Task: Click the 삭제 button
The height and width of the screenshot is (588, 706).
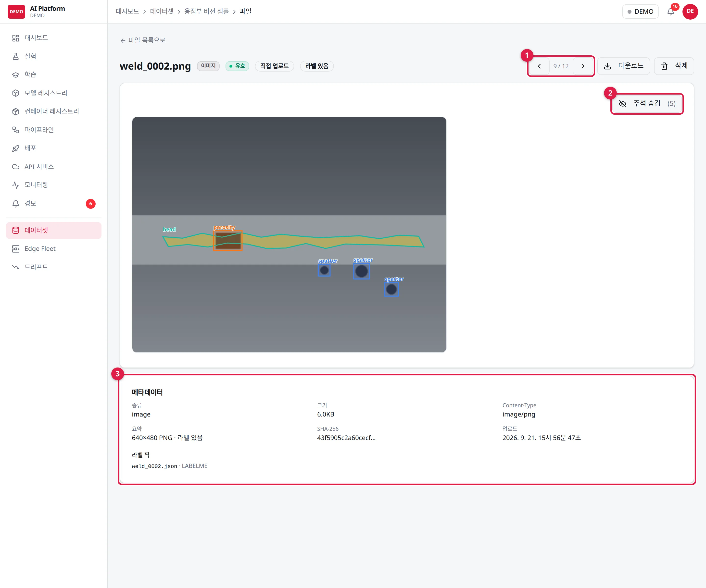Action: point(674,66)
